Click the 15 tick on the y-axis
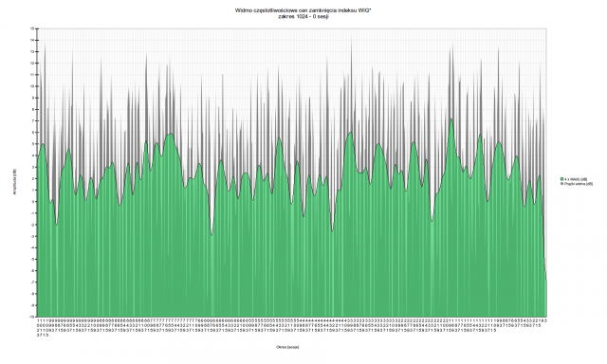Image resolution: width=607 pixels, height=364 pixels. [33, 28]
